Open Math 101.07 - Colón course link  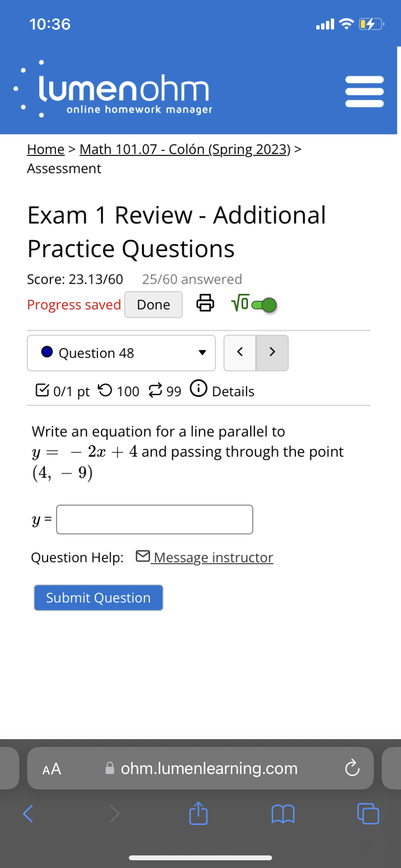(184, 149)
